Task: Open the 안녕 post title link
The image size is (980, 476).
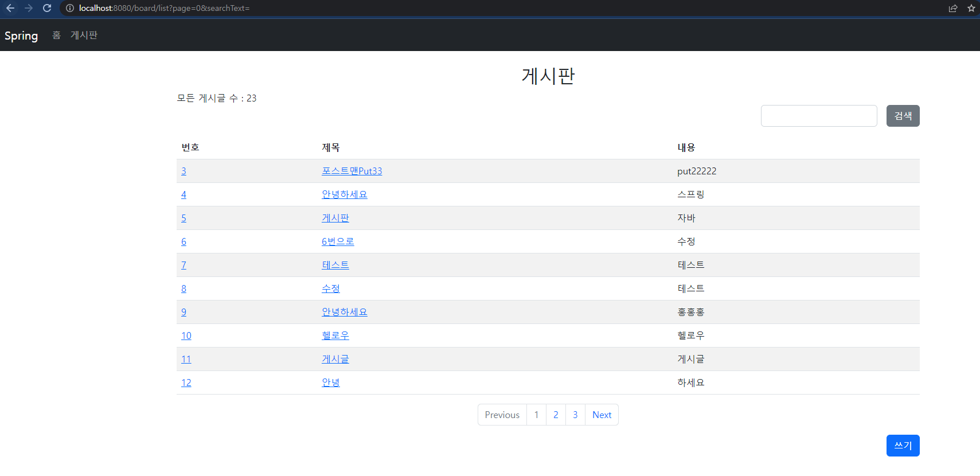Action: pyautogui.click(x=331, y=383)
